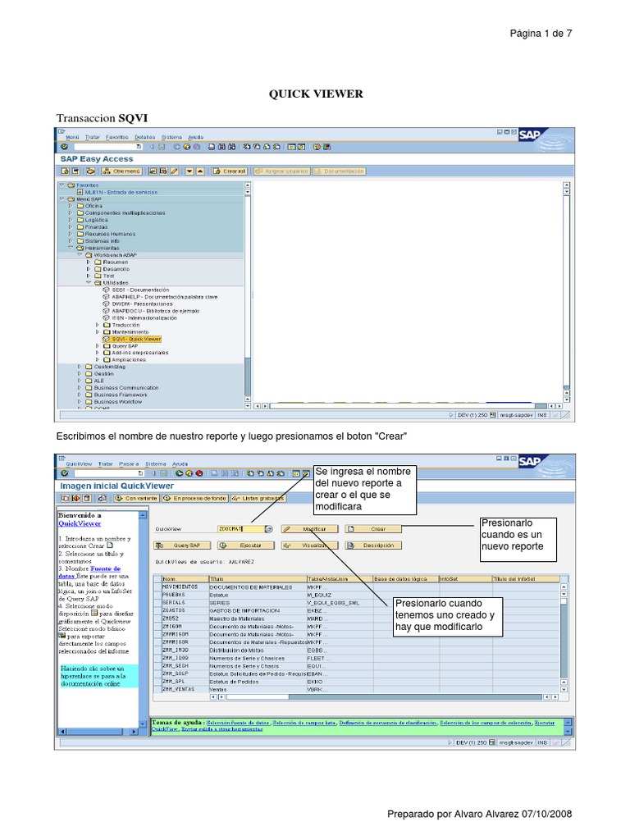The height and width of the screenshot is (840, 630).
Task: Expand the Business Workflow folder
Action: point(80,402)
